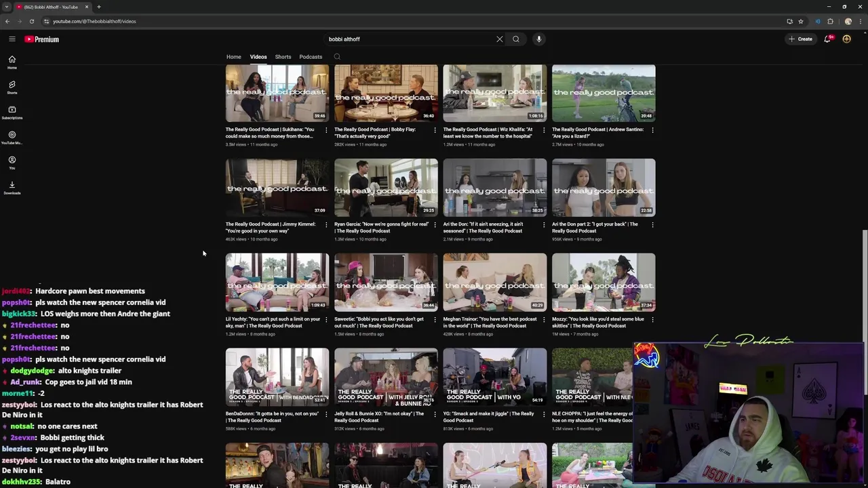This screenshot has height=488, width=868.
Task: Open Subscriptions in the left sidebar
Action: pyautogui.click(x=12, y=113)
